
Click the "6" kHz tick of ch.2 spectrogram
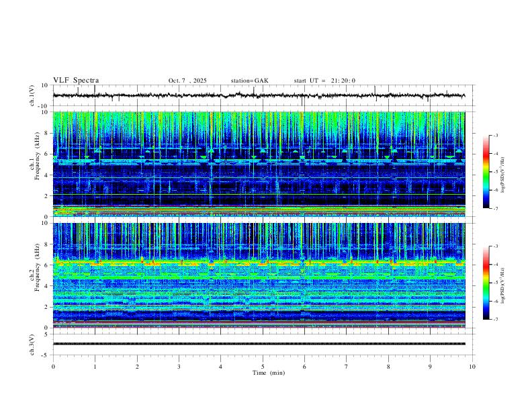pos(47,265)
